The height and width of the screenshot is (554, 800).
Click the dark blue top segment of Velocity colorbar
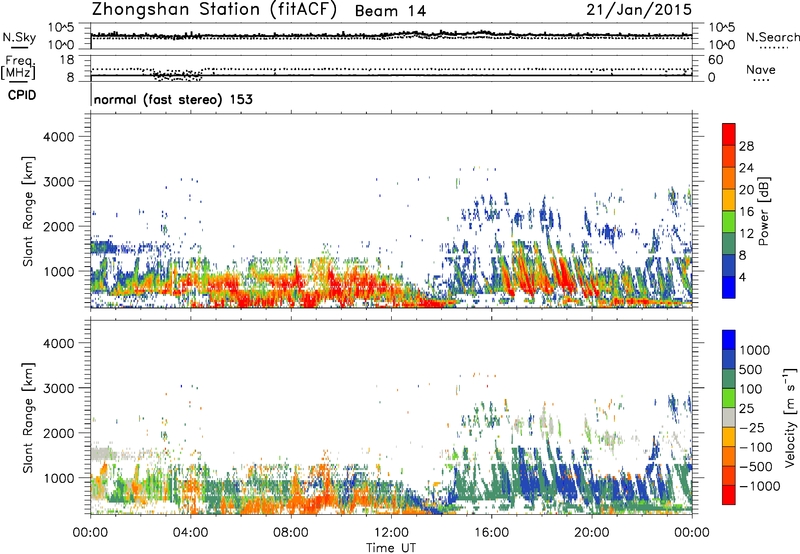pos(729,340)
